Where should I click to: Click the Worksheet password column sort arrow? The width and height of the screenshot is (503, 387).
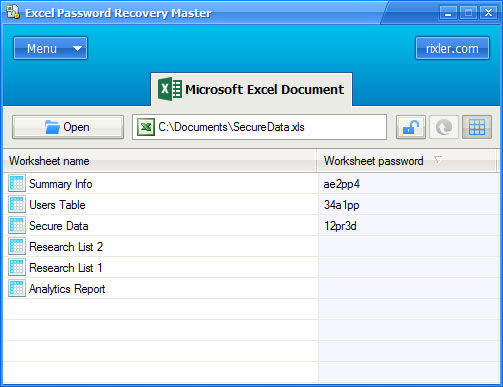click(x=438, y=160)
